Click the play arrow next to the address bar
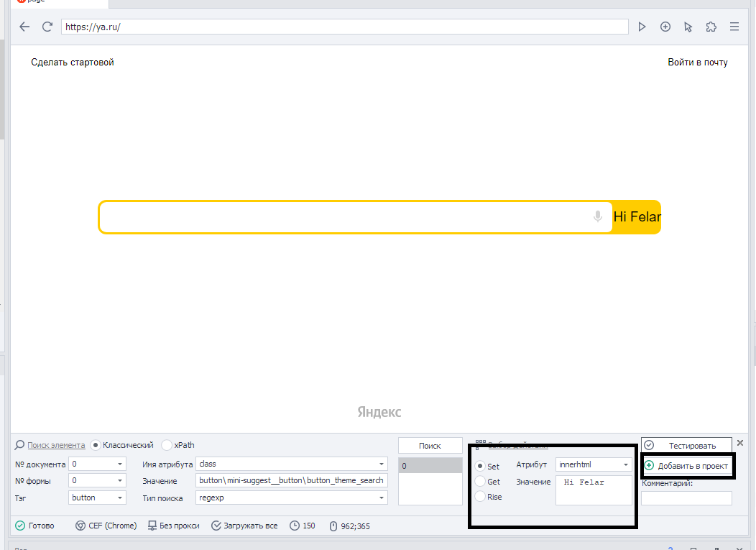 click(x=642, y=27)
